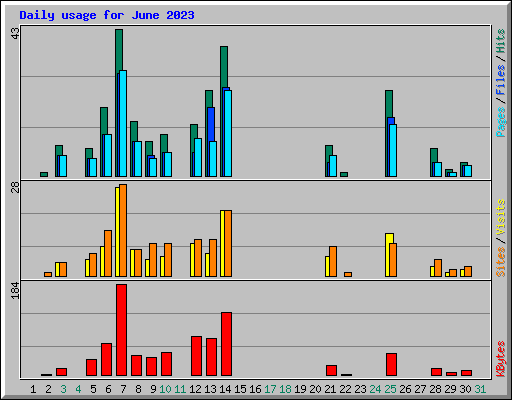The width and height of the screenshot is (512, 400).
Task: Click the '43' hits axis maximum label
Action: pyautogui.click(x=15, y=33)
